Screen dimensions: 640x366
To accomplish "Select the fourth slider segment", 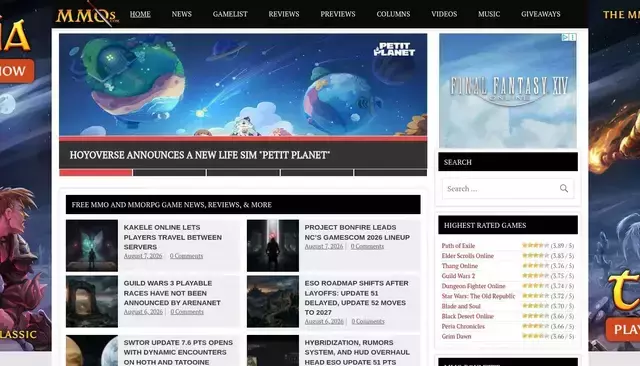I will 317,173.
